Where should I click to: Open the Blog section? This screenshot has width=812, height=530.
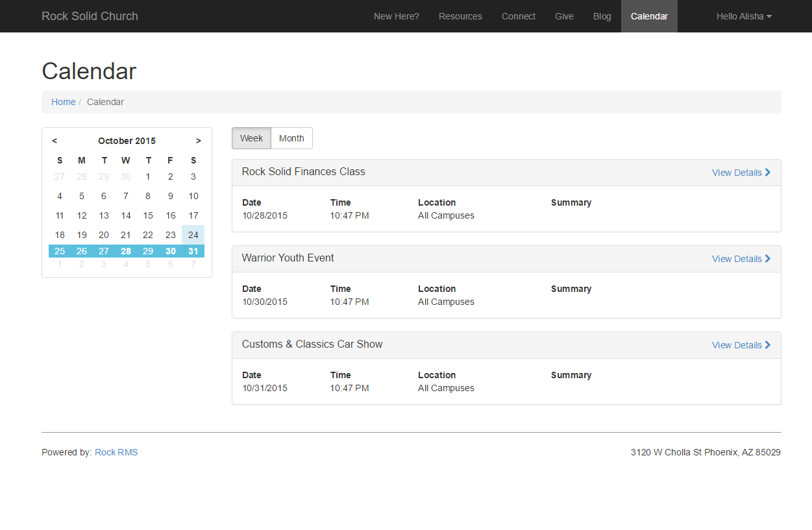602,16
